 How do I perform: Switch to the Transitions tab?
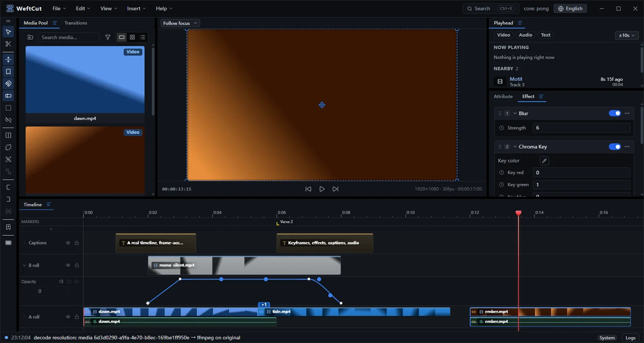click(x=76, y=23)
